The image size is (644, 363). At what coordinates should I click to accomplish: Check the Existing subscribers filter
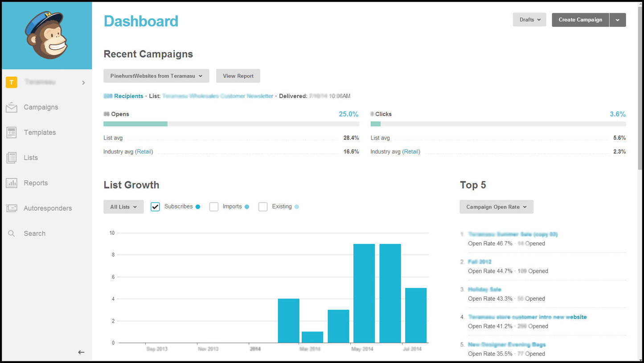coord(263,207)
